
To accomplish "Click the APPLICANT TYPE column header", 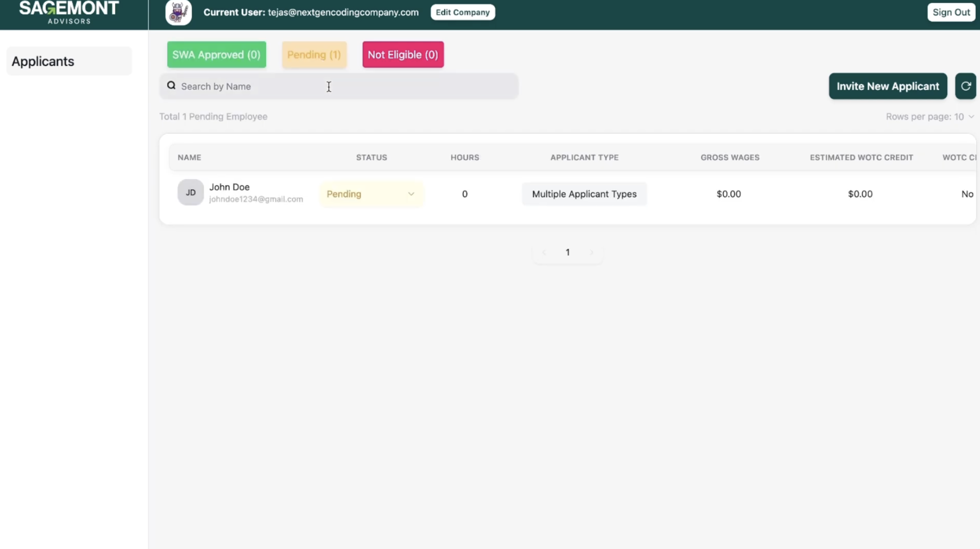I will point(584,157).
